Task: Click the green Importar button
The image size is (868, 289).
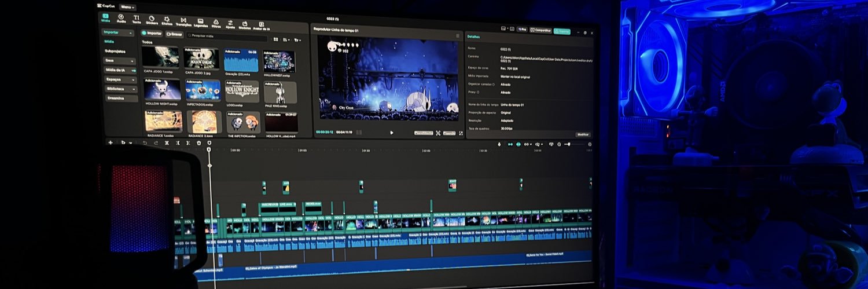Action: (x=153, y=33)
